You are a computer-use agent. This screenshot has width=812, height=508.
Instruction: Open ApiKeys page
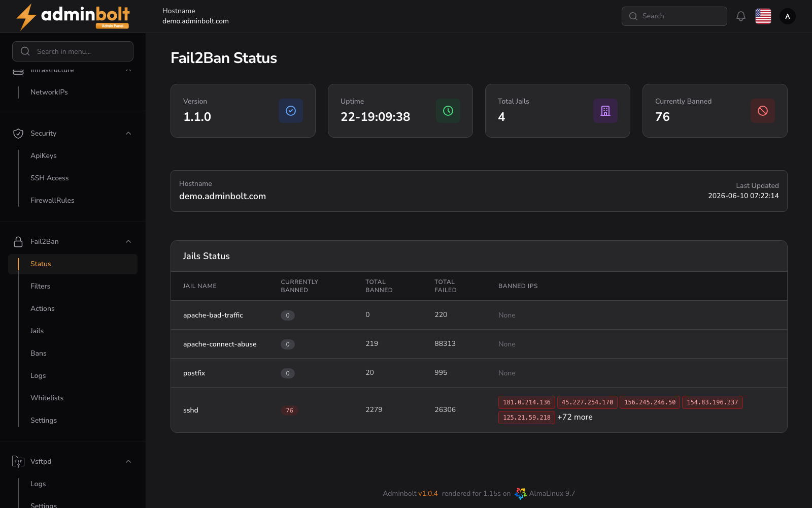[44, 155]
